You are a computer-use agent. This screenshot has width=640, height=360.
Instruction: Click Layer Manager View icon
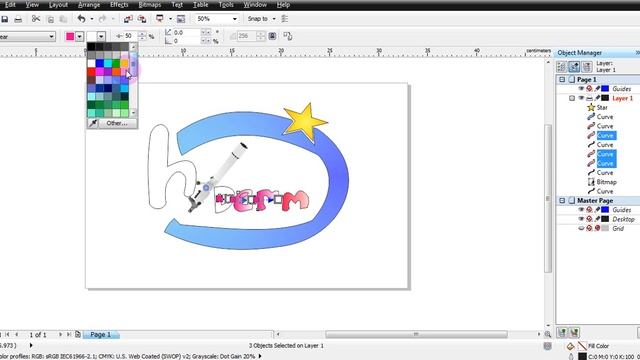coord(587,67)
